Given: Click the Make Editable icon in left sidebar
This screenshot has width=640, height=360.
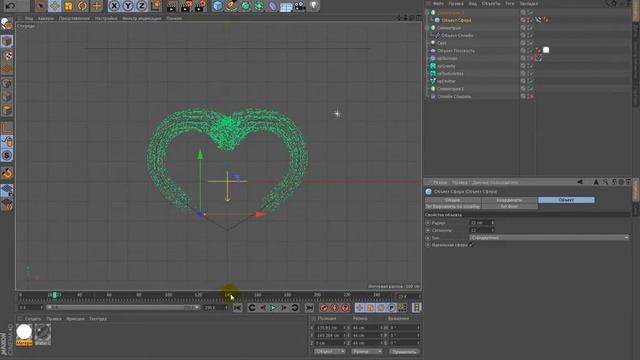Looking at the screenshot, I should pyautogui.click(x=7, y=24).
